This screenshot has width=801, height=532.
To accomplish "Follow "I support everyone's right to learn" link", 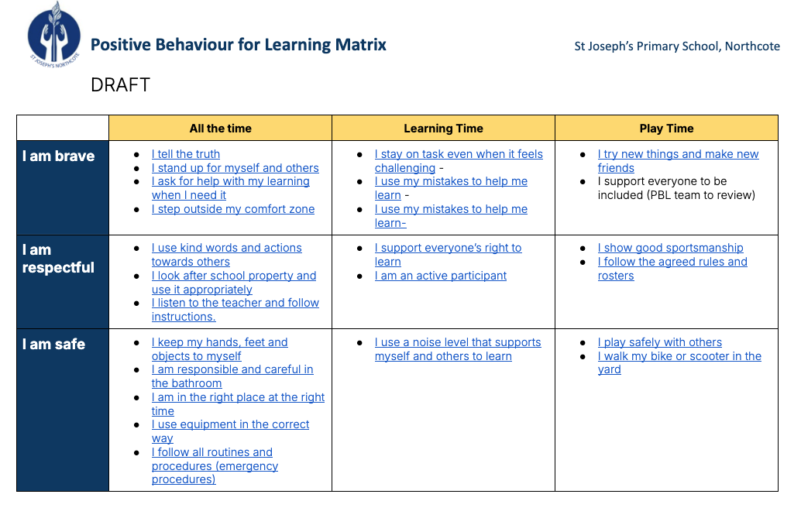I will [448, 255].
